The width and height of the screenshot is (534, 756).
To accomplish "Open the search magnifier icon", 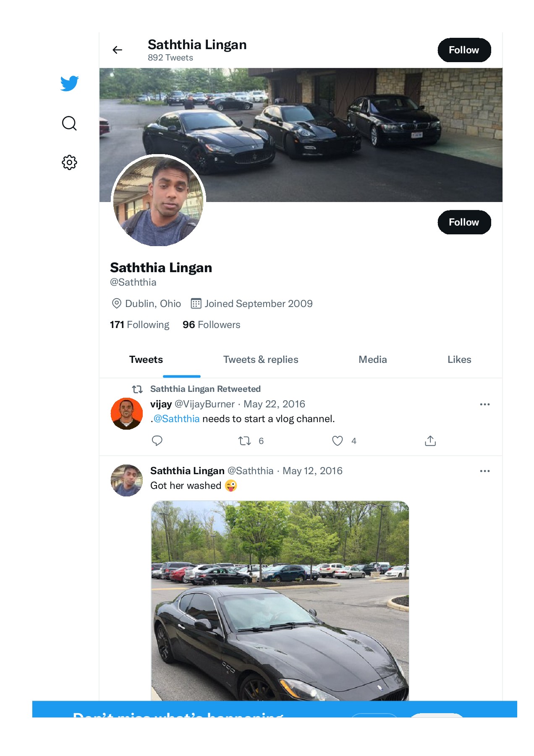I will pyautogui.click(x=69, y=123).
